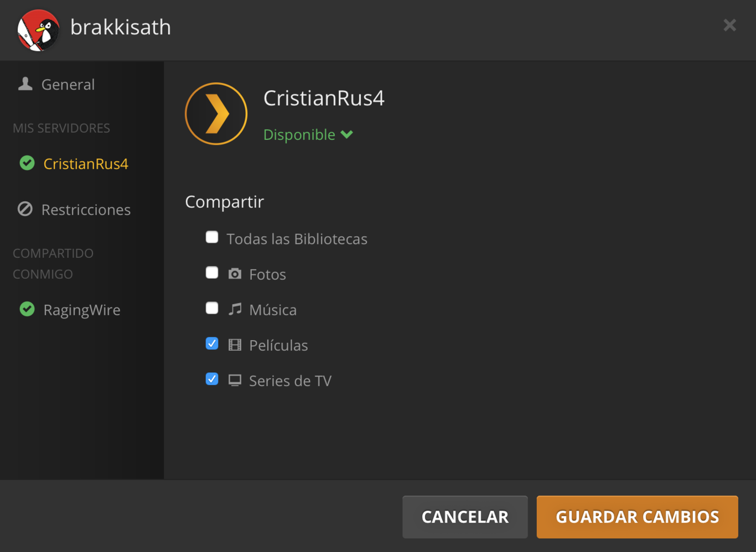Click the Series de TV label text

291,381
